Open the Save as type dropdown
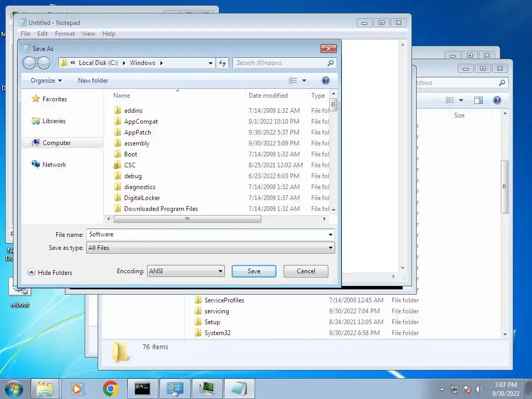The height and width of the screenshot is (399, 532). coord(210,248)
